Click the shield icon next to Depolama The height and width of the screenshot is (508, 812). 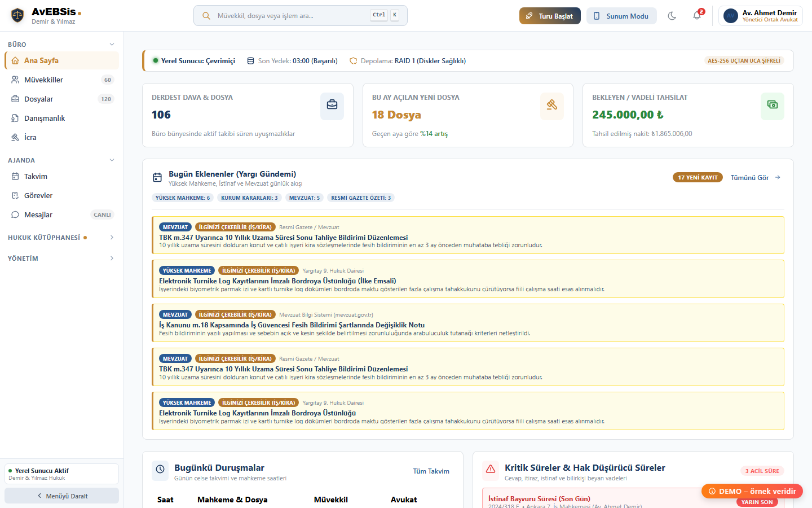pyautogui.click(x=354, y=61)
